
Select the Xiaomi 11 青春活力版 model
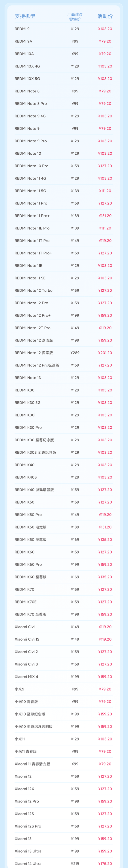point(32,764)
